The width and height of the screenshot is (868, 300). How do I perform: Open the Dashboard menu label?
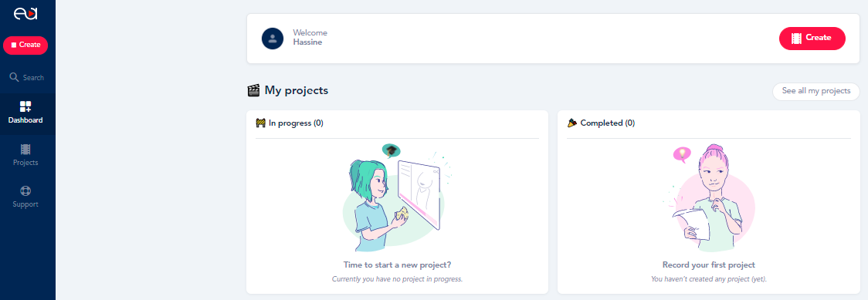[25, 120]
